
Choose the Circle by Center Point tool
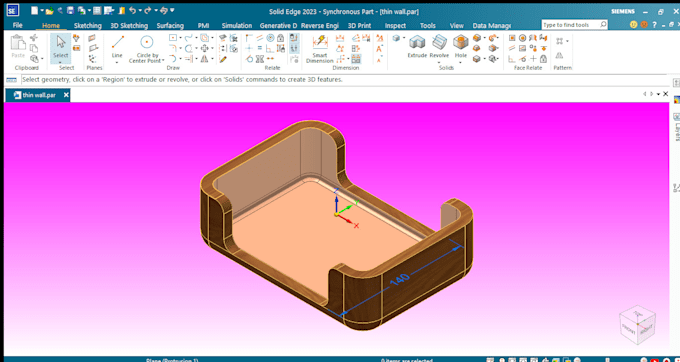(147, 48)
